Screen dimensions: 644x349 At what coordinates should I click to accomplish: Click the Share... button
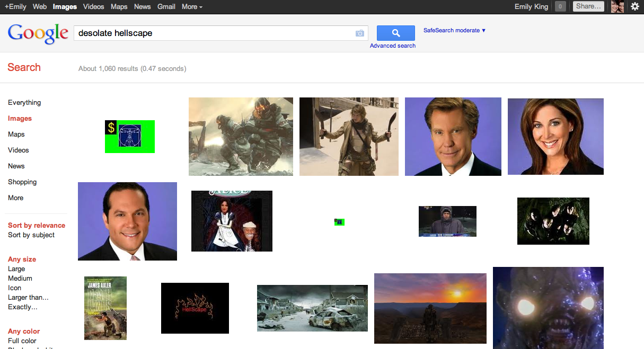pos(588,6)
